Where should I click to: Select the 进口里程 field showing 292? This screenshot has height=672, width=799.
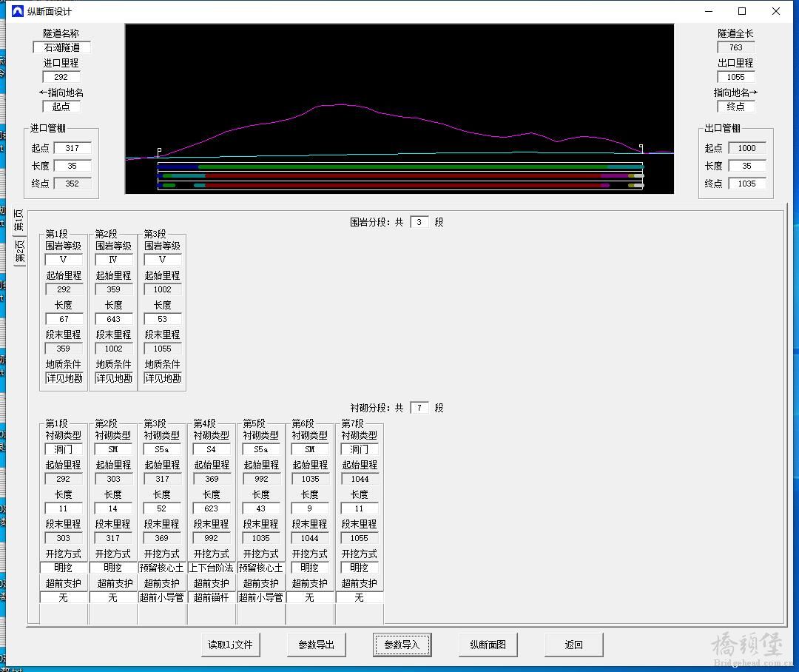pos(61,77)
